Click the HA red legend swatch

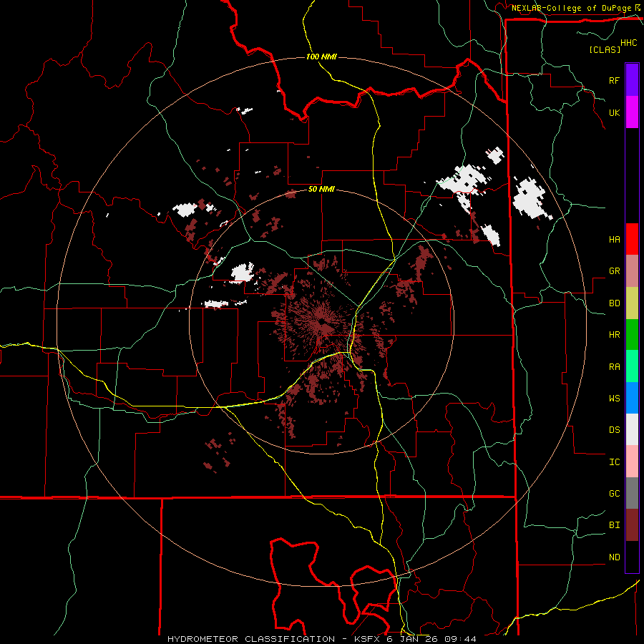[x=632, y=239]
